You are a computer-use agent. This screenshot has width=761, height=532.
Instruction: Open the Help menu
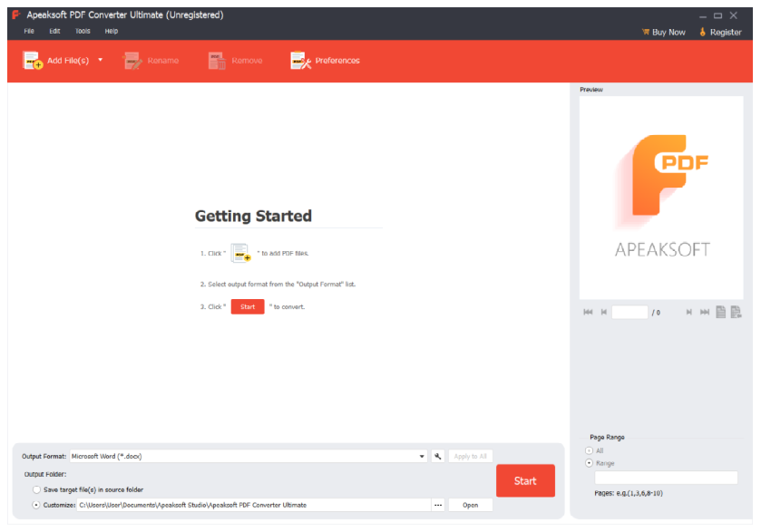point(112,31)
